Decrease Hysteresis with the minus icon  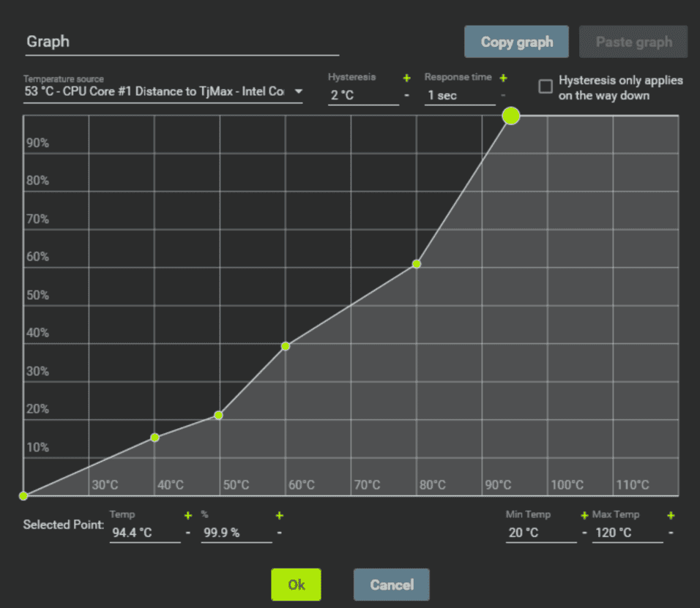click(407, 94)
